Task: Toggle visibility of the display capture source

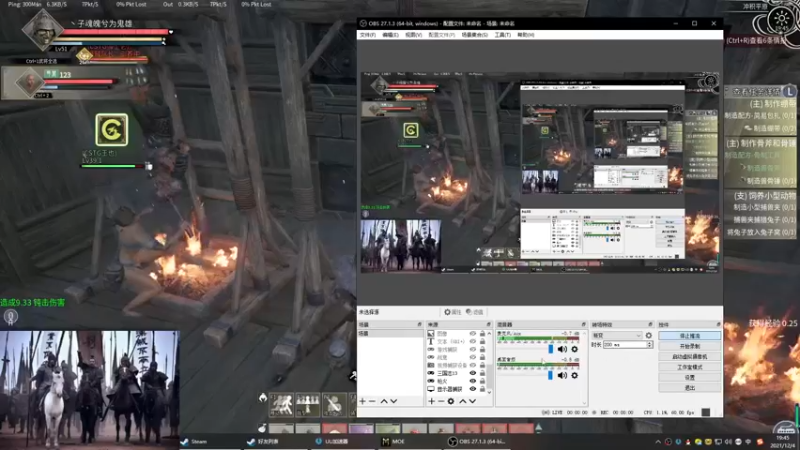Action: click(x=473, y=389)
